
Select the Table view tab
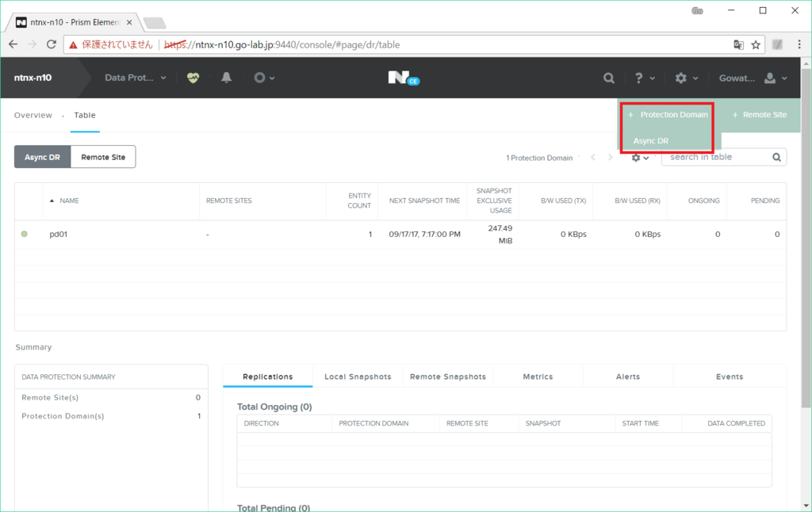coord(85,115)
